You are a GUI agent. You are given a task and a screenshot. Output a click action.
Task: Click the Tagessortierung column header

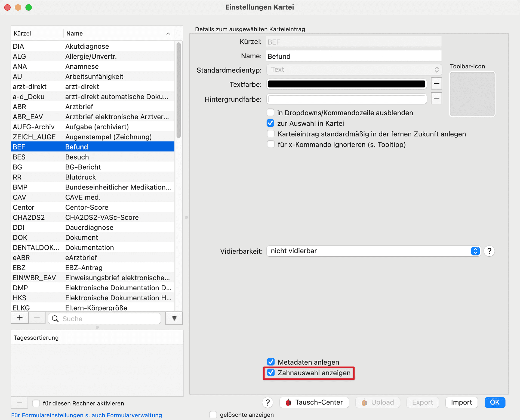point(38,338)
